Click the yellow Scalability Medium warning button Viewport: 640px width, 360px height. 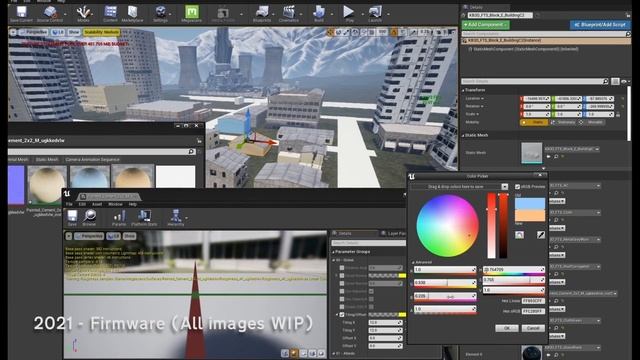tap(102, 32)
